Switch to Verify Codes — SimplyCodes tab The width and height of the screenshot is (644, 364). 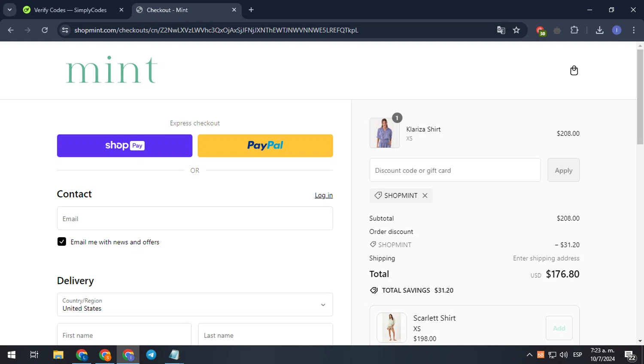pyautogui.click(x=70, y=10)
